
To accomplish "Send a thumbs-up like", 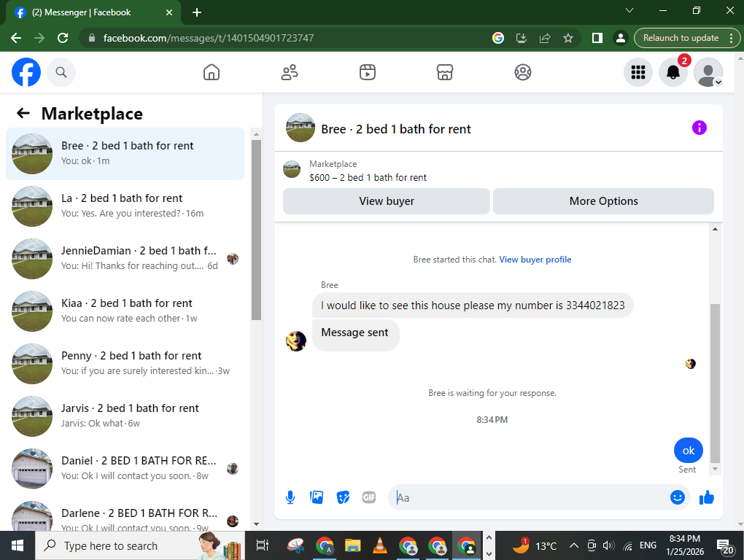I will click(x=707, y=497).
